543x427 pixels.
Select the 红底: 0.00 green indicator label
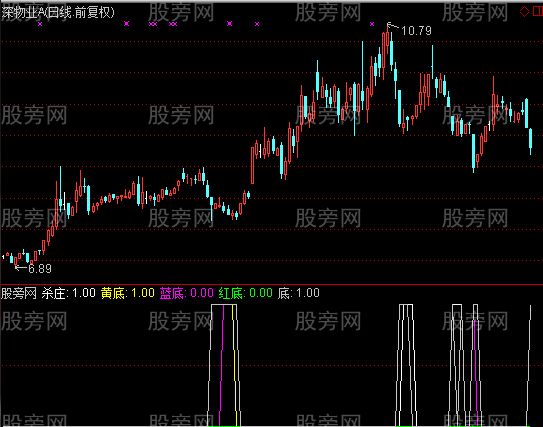[x=246, y=293]
